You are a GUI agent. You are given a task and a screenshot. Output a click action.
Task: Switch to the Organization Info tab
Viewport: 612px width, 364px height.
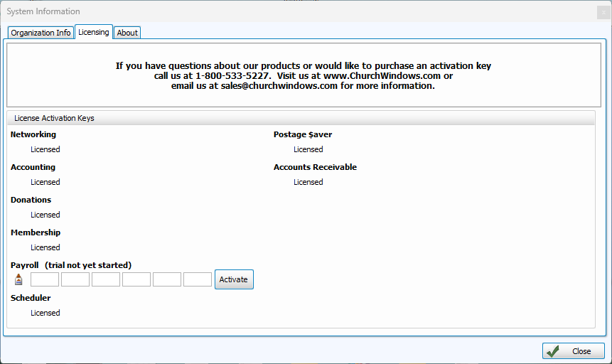tap(41, 33)
